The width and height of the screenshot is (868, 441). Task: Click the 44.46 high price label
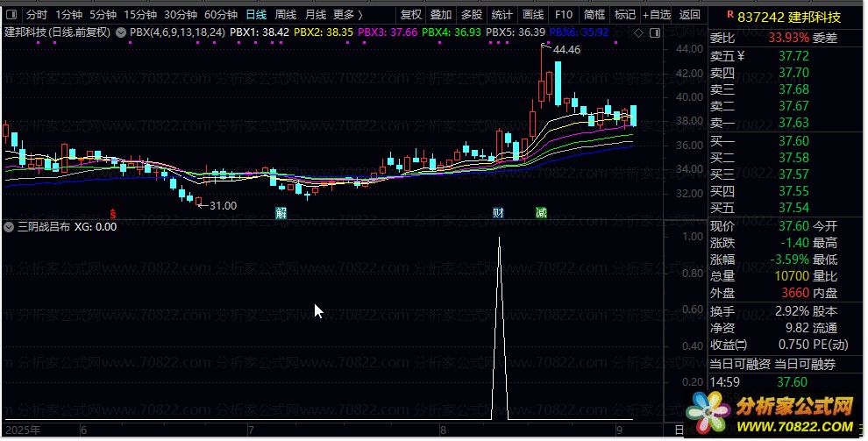(567, 50)
